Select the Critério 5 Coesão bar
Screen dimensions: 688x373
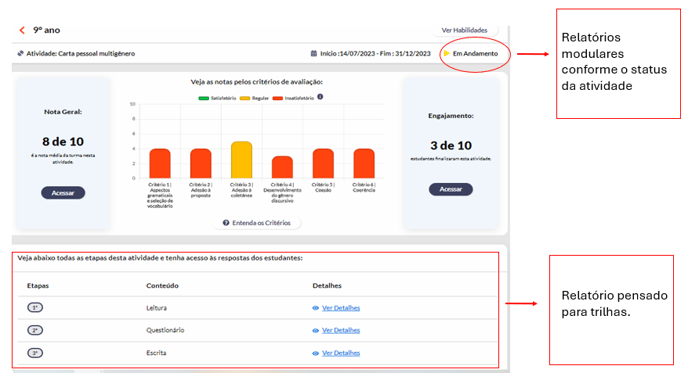[323, 163]
